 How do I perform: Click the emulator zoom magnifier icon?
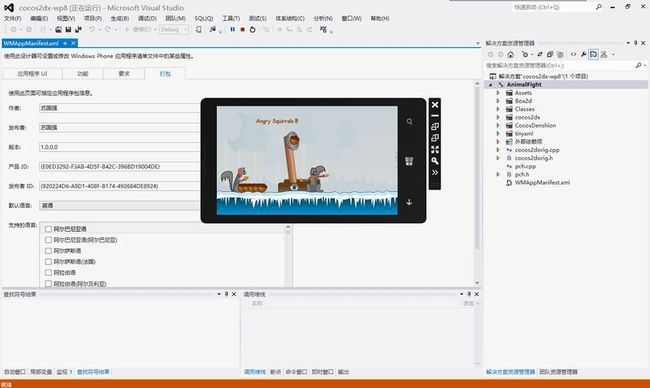[434, 161]
